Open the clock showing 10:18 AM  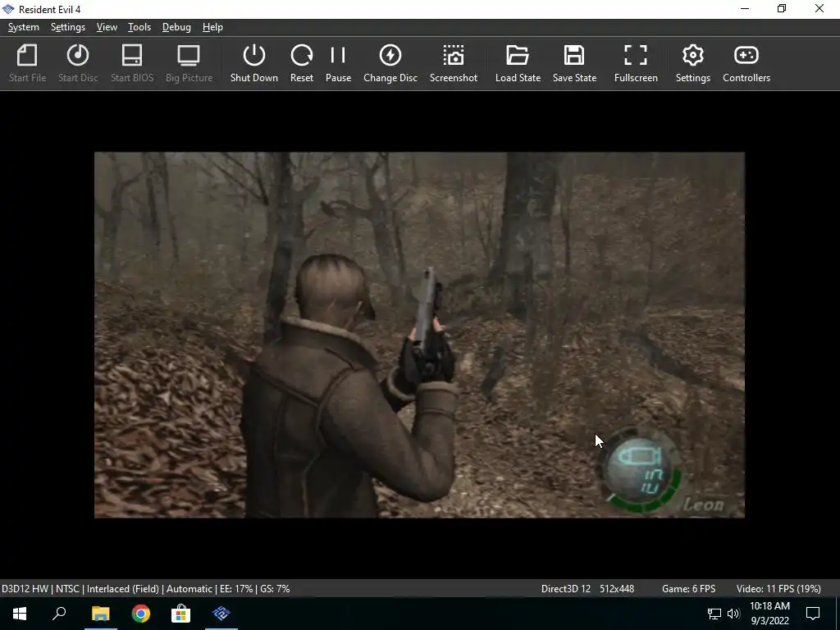click(x=769, y=614)
